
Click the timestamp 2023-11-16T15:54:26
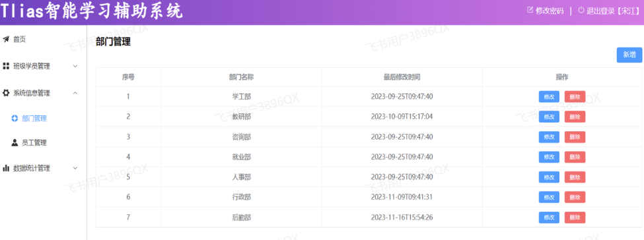point(402,218)
